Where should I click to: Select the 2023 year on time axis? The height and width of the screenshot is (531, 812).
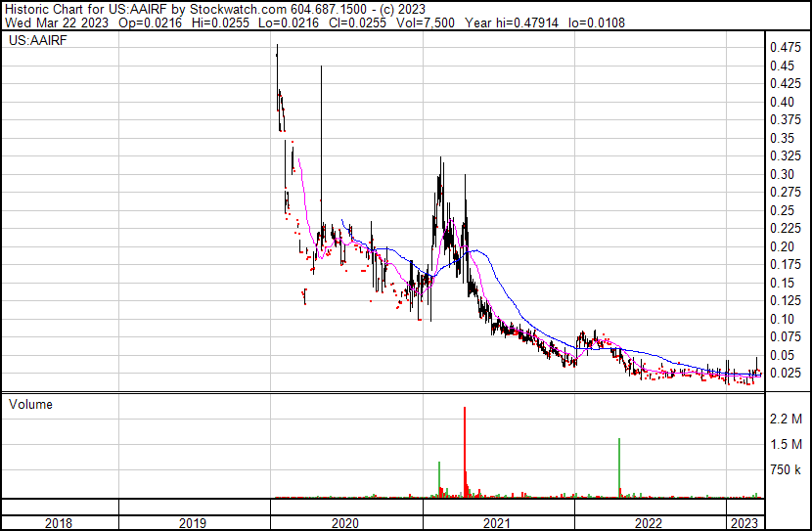click(x=746, y=523)
